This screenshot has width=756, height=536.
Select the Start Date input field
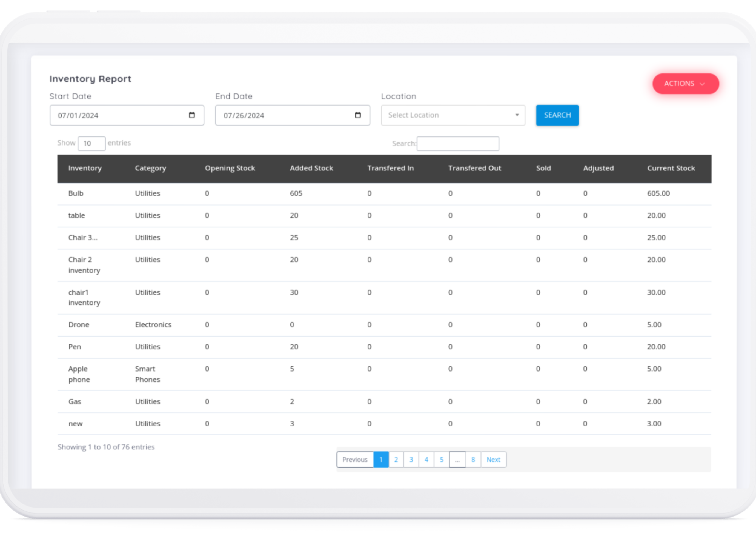click(119, 116)
